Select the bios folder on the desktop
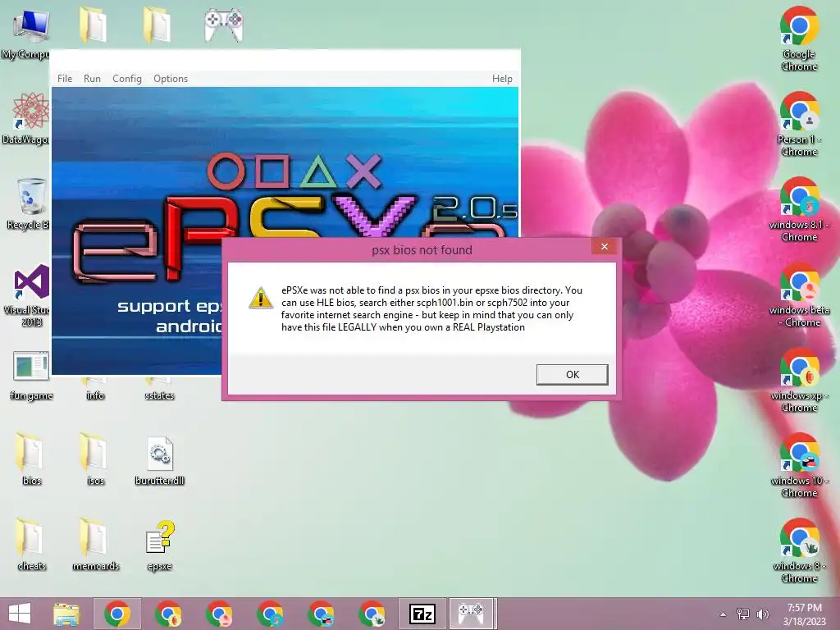 click(x=31, y=459)
